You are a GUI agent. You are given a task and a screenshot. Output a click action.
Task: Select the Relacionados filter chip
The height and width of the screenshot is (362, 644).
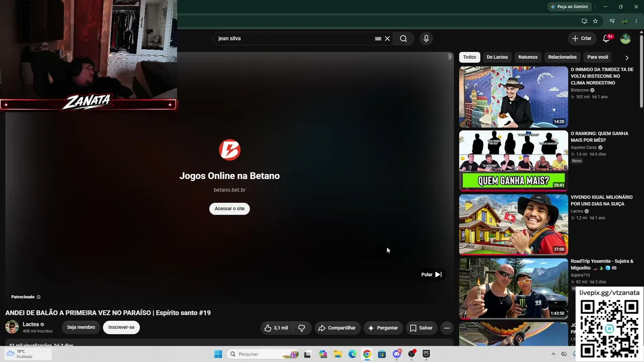[x=562, y=57]
